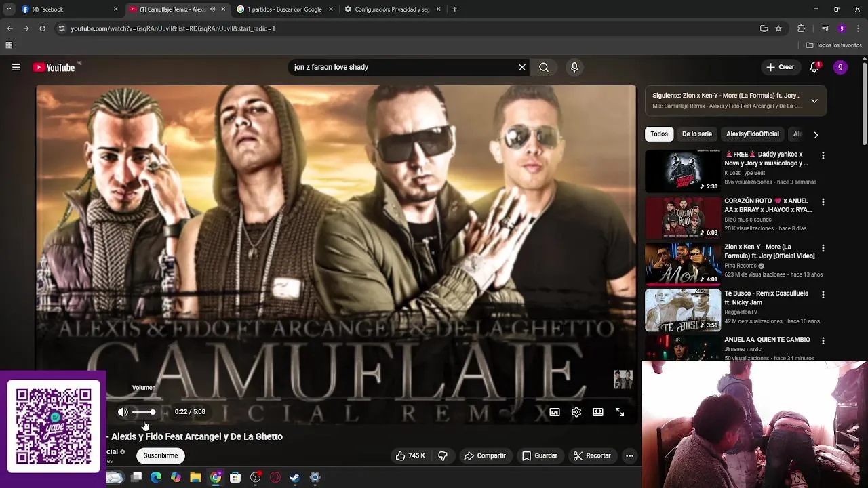Open YouTube notifications bell
This screenshot has height=488, width=868.
814,67
